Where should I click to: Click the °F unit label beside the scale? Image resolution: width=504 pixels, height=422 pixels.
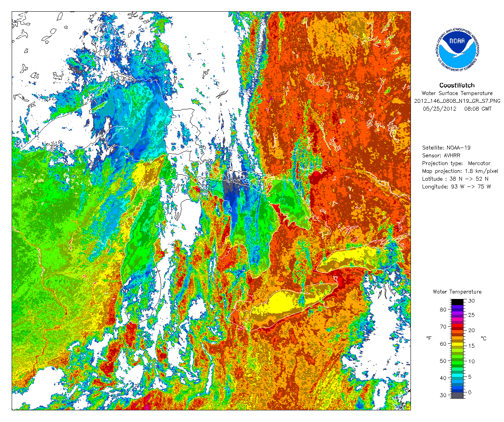tap(429, 338)
